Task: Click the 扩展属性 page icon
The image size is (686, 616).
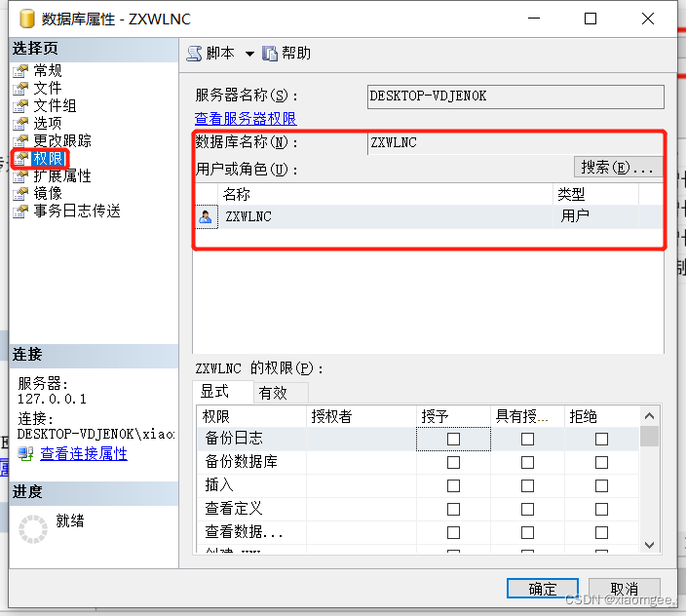Action: 20,175
